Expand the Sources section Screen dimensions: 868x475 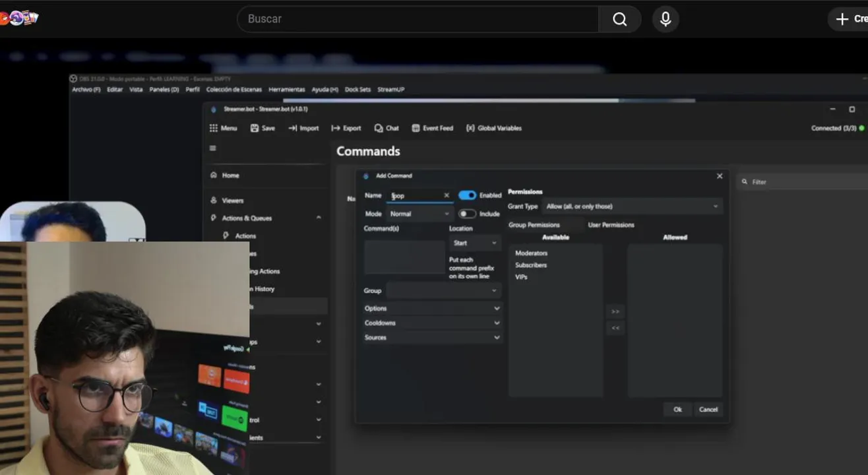[x=432, y=337]
